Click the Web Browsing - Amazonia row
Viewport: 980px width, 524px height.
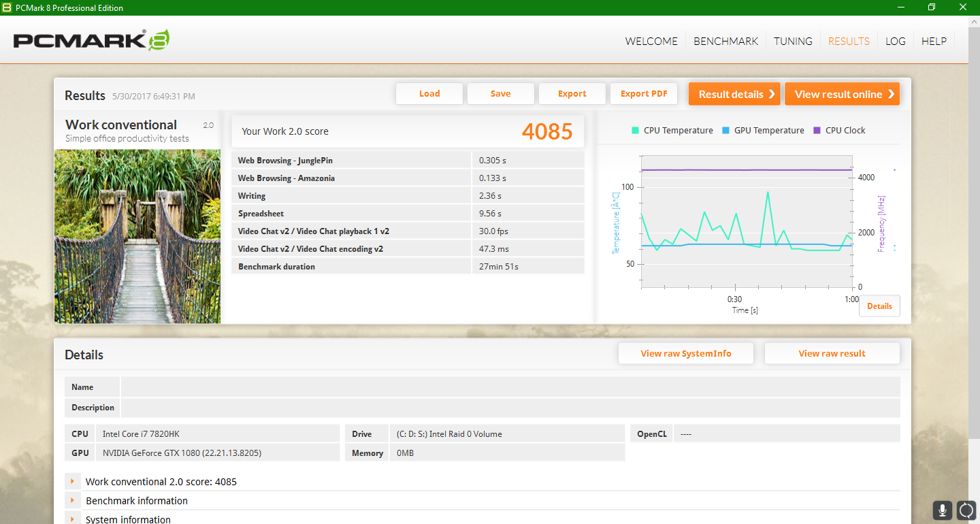coord(408,178)
